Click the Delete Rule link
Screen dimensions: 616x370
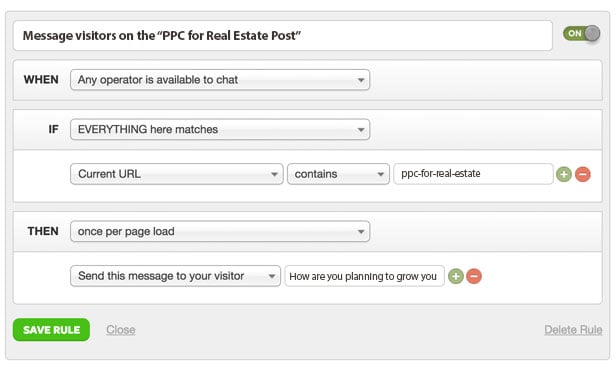point(573,330)
